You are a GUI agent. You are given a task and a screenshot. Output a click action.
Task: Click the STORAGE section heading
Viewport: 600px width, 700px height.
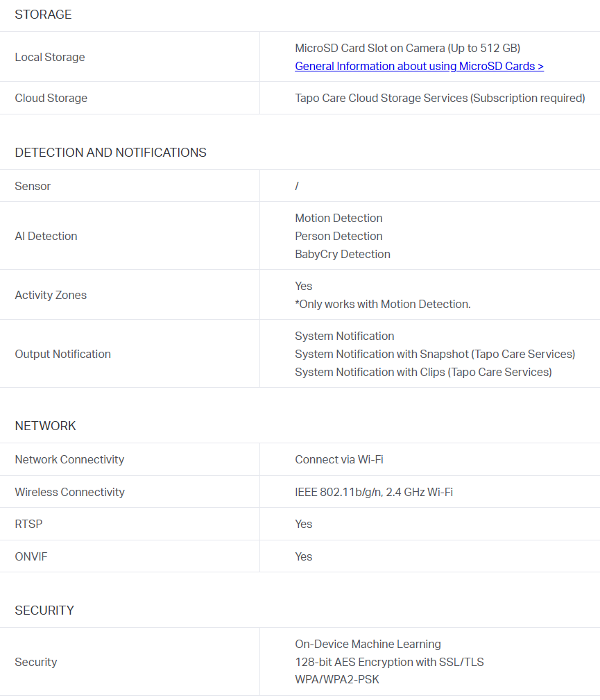click(43, 15)
